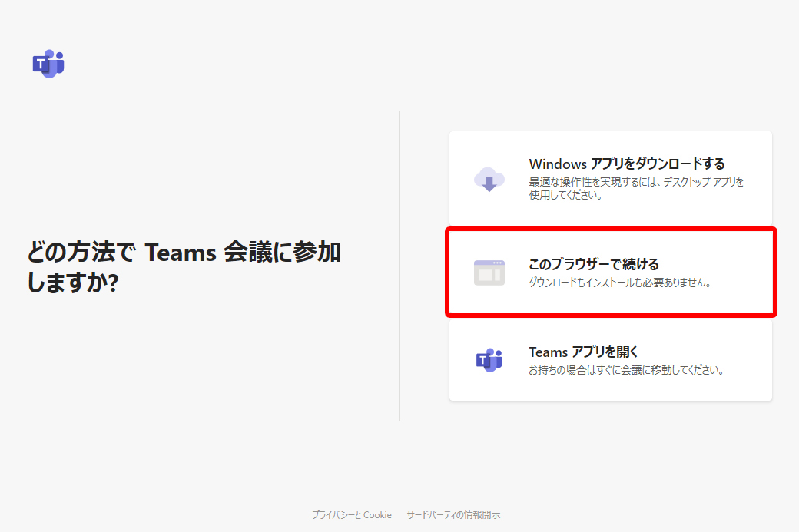
Task: Click text 'ダウンロードもインストールも必要ありません。'
Action: (x=620, y=282)
